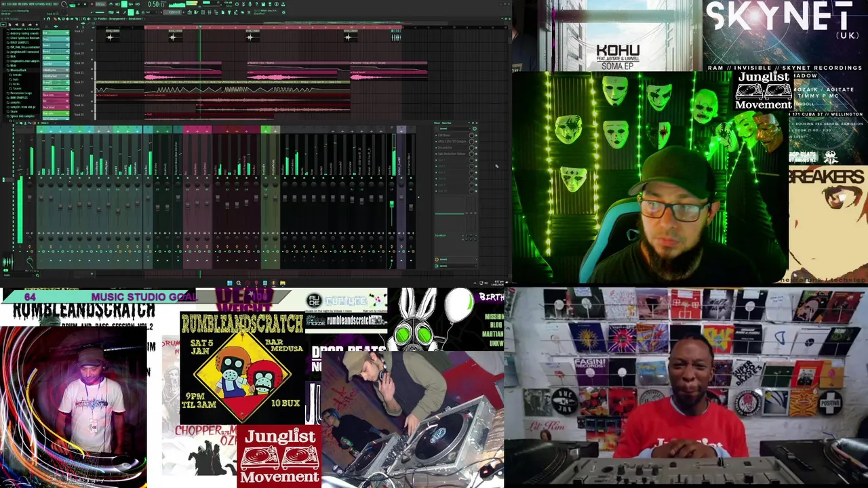Open UADx 1176 FET slot options arrow
868x488 pixels.
pos(436,142)
